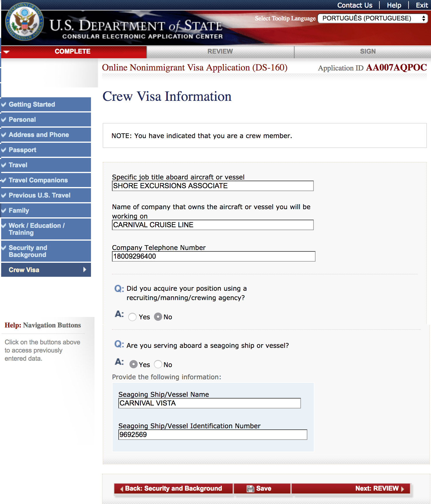The width and height of the screenshot is (431, 504).
Task: Click the Getting Started checkmark icon
Action: click(x=3, y=104)
